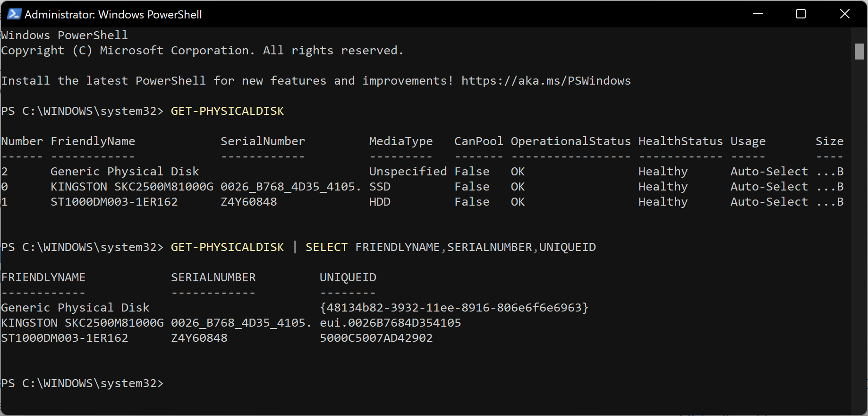The image size is (868, 416).
Task: Click the 'FriendlyName' column header in first table
Action: point(93,141)
